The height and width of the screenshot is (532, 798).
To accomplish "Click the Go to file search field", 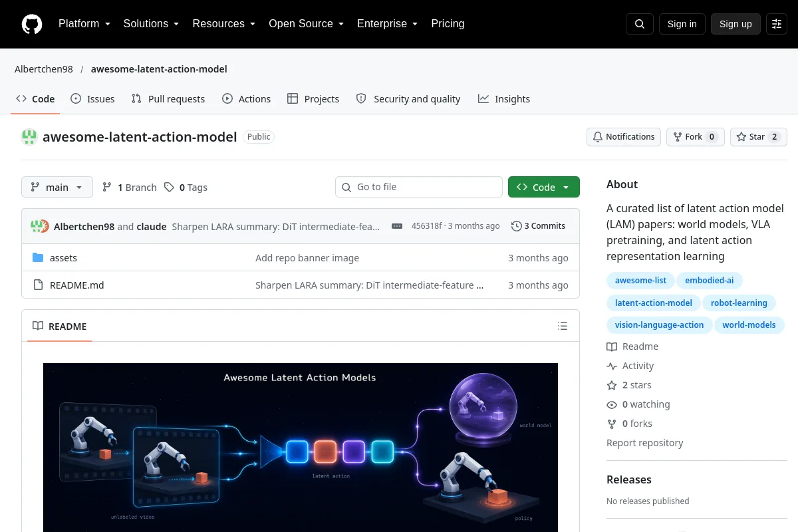I will [x=419, y=188].
